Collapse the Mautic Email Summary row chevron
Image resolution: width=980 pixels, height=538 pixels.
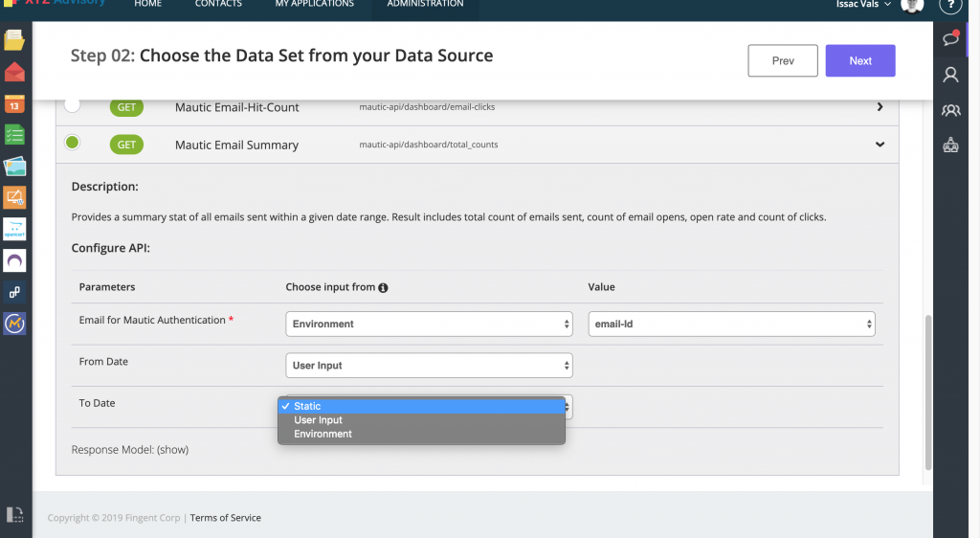click(x=880, y=145)
